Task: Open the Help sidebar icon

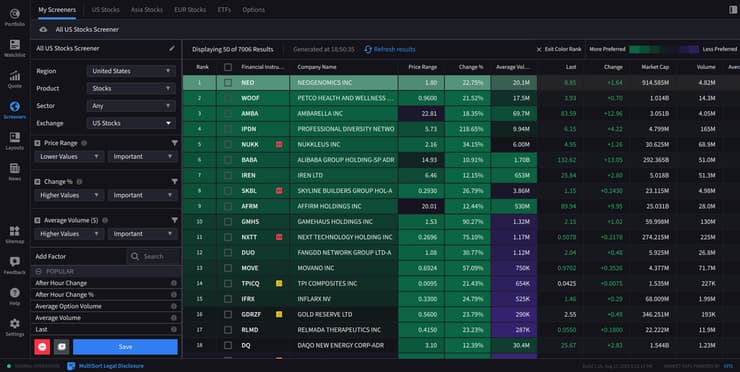Action: tap(15, 292)
